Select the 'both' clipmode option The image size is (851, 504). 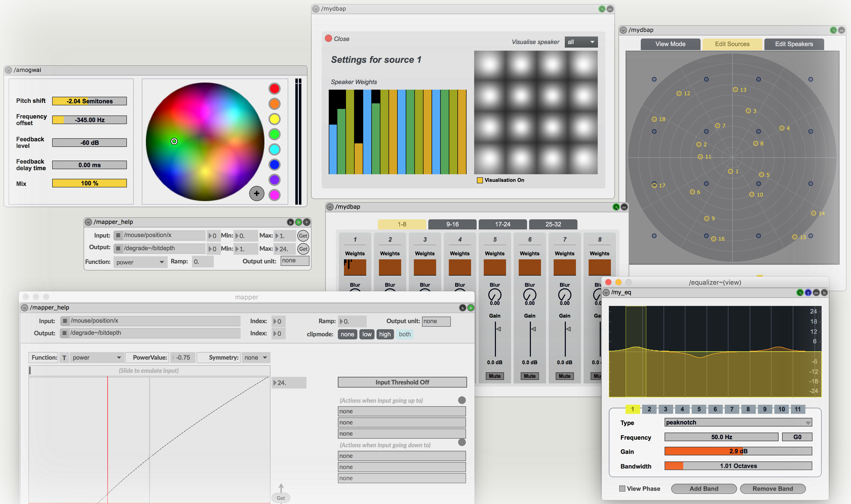pos(404,334)
